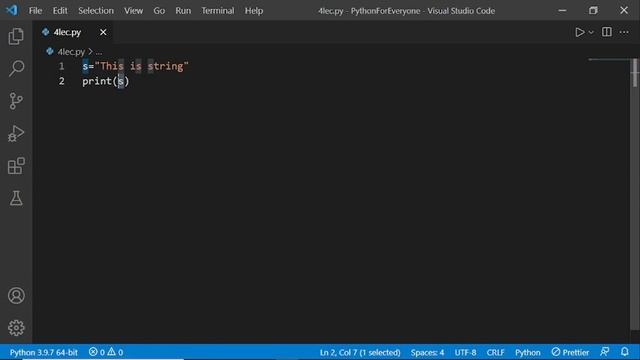Open the errors count in status bar
The height and width of the screenshot is (360, 640).
tap(97, 352)
